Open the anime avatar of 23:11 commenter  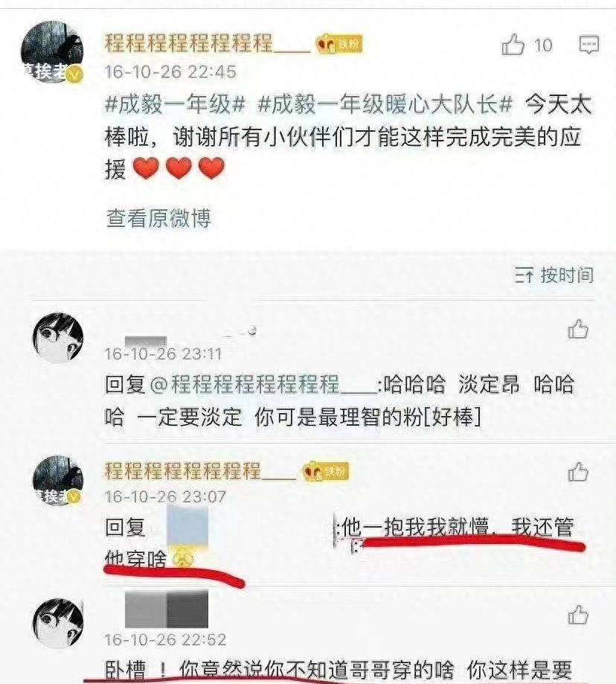point(58,337)
